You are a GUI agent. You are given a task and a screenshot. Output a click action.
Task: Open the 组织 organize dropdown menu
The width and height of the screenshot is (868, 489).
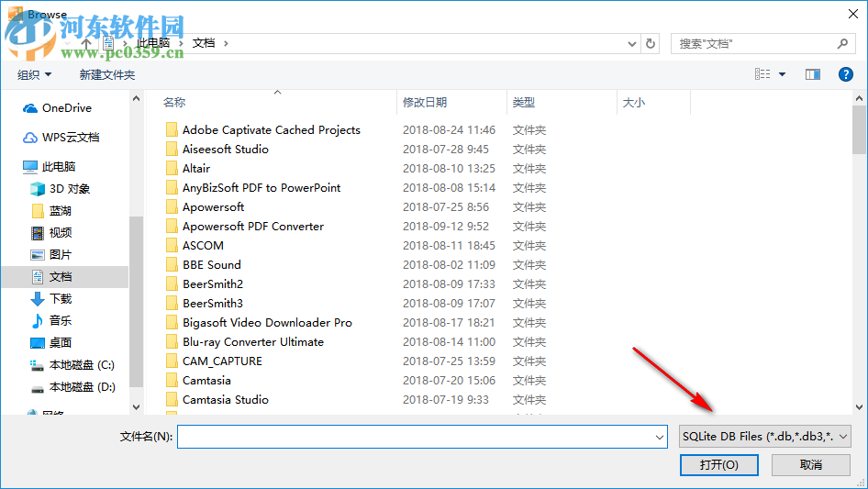34,74
